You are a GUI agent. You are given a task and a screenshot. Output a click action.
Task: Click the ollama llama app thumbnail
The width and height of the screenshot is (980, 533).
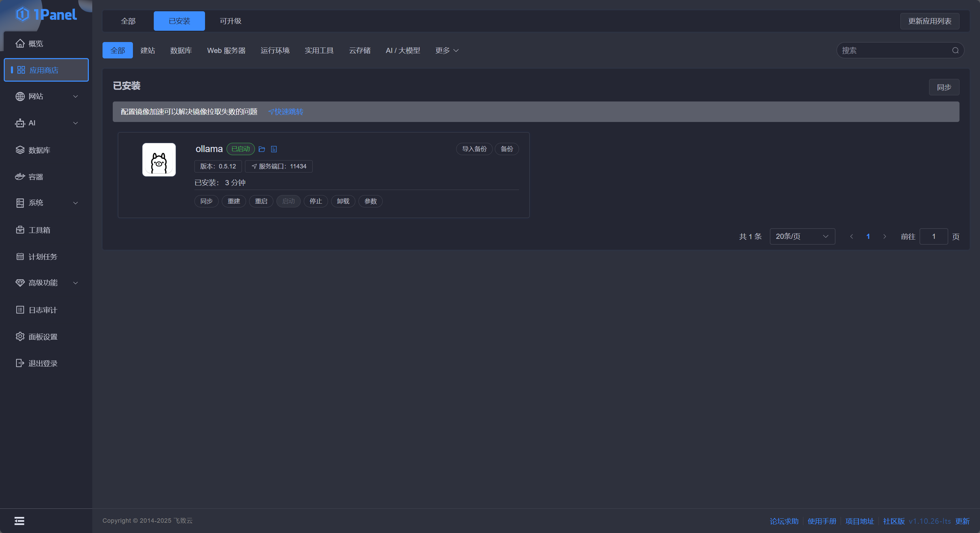click(x=159, y=160)
